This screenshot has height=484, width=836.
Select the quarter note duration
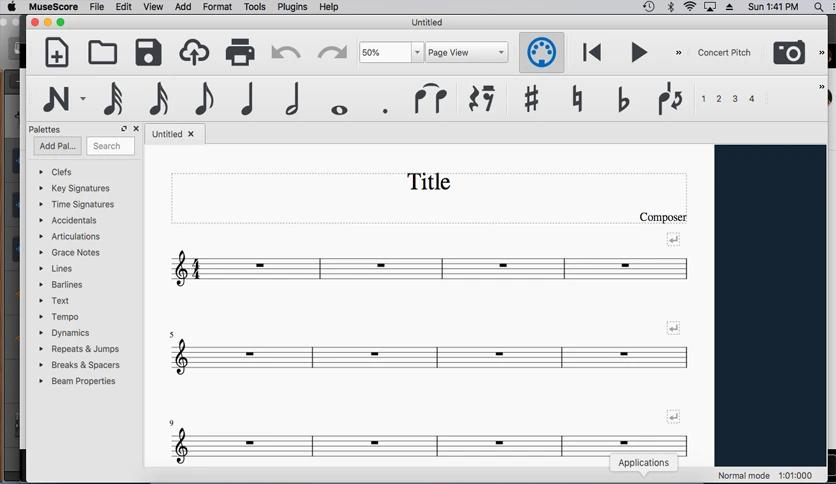point(248,99)
